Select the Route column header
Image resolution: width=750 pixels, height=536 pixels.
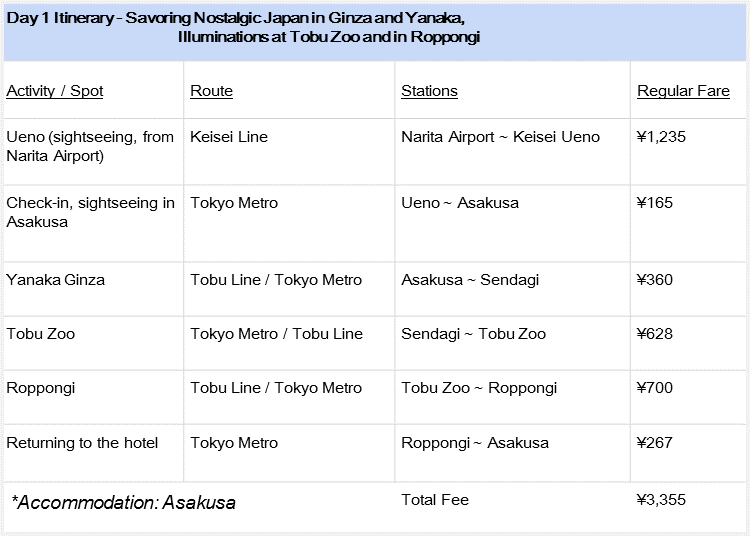[211, 91]
